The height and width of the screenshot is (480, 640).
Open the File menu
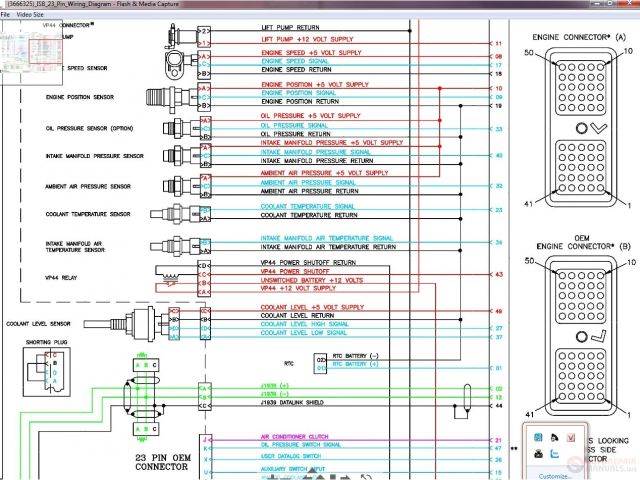(5, 15)
